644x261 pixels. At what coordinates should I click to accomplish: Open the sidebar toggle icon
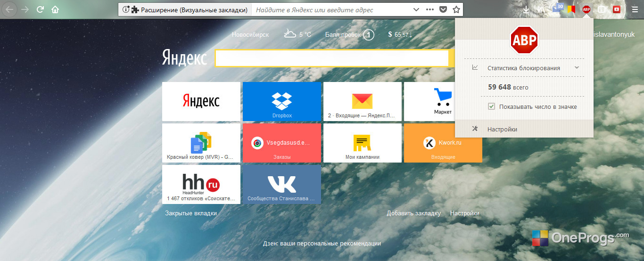pyautogui.click(x=602, y=9)
